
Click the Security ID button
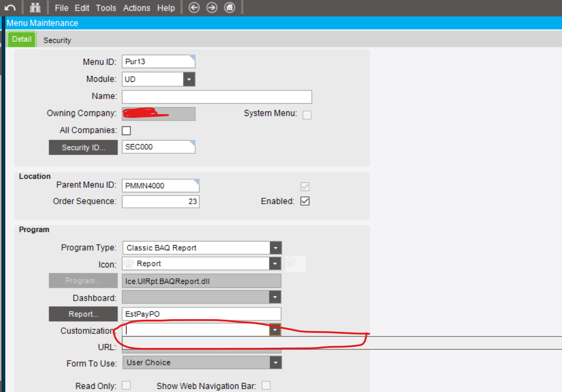pyautogui.click(x=83, y=147)
